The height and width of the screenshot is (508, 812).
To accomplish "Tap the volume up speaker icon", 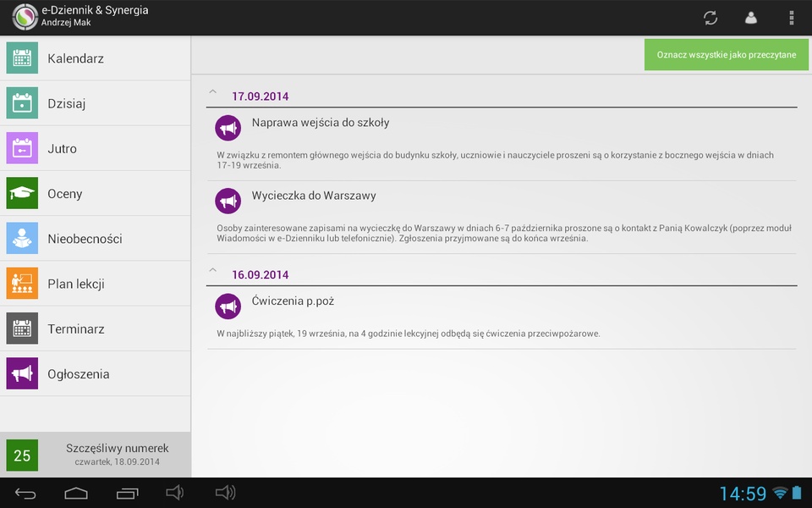I will [x=225, y=493].
